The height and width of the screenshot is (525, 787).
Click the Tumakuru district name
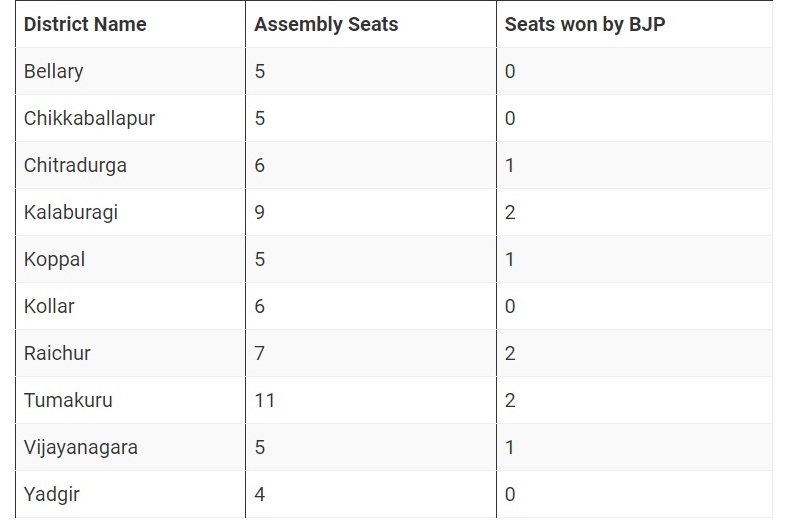click(x=68, y=401)
